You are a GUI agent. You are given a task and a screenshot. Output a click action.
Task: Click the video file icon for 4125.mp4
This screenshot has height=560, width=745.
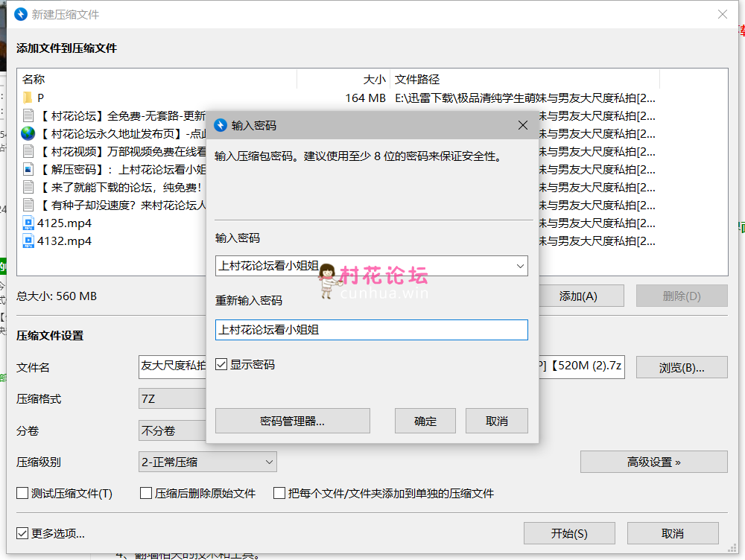point(28,223)
